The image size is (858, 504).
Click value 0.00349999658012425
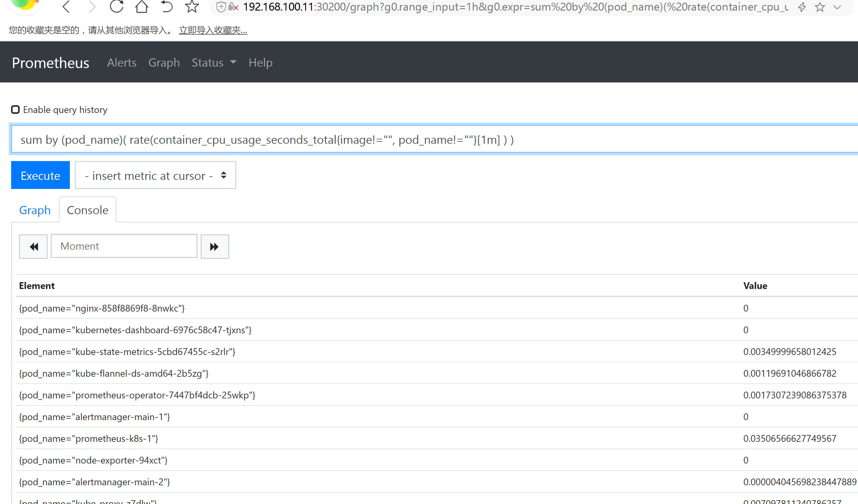pyautogui.click(x=790, y=352)
